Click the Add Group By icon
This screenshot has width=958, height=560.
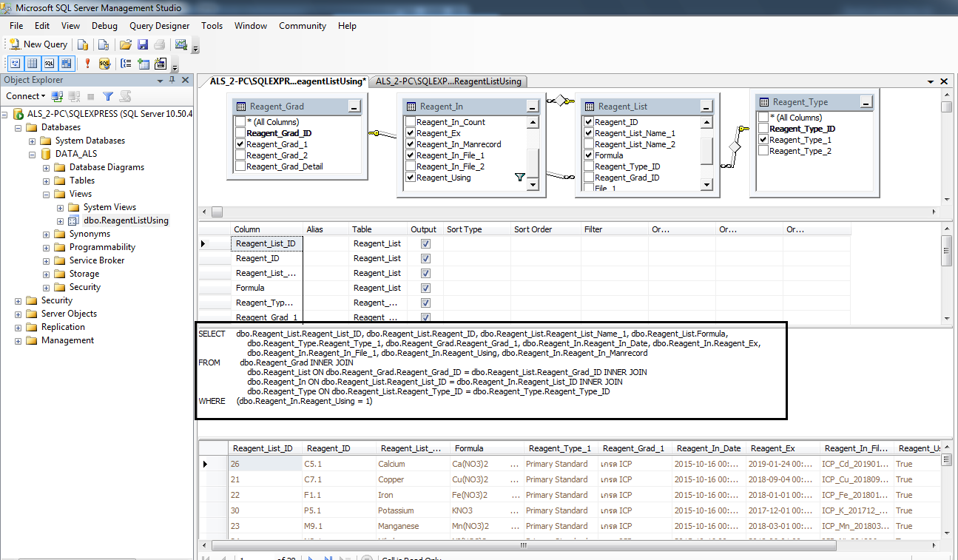pos(126,64)
